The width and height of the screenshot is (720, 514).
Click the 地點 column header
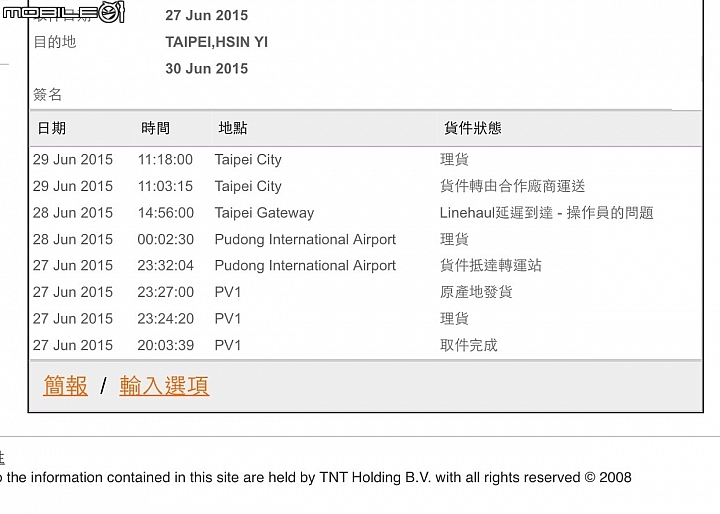pos(233,128)
